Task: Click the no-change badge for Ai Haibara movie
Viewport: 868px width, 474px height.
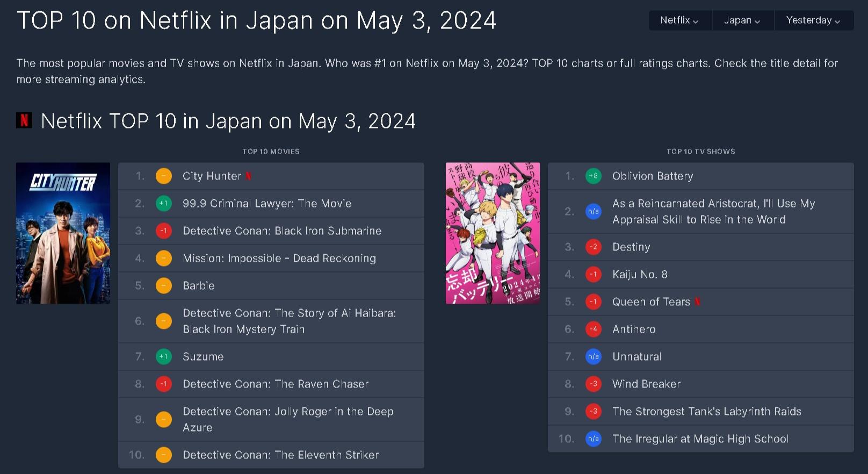Action: 164,321
